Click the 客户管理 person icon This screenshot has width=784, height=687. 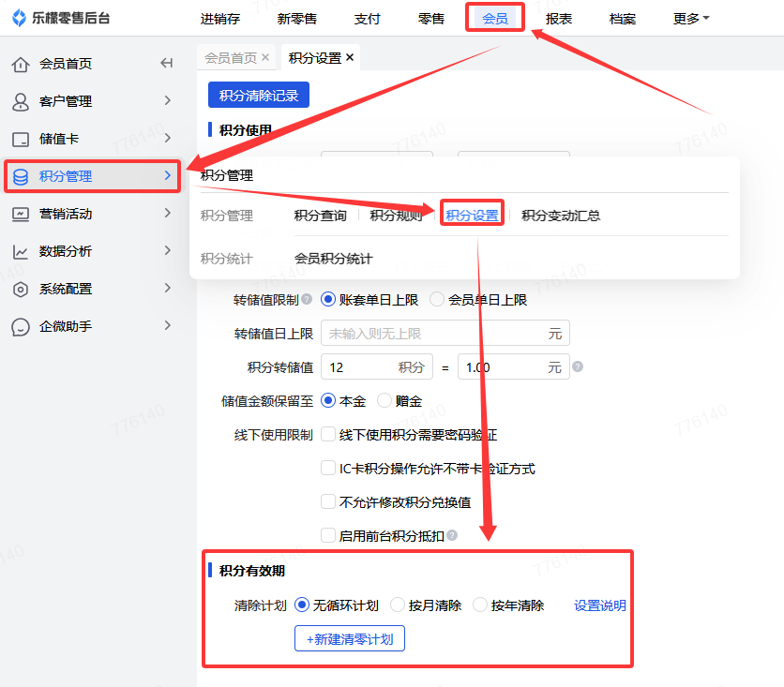click(21, 101)
